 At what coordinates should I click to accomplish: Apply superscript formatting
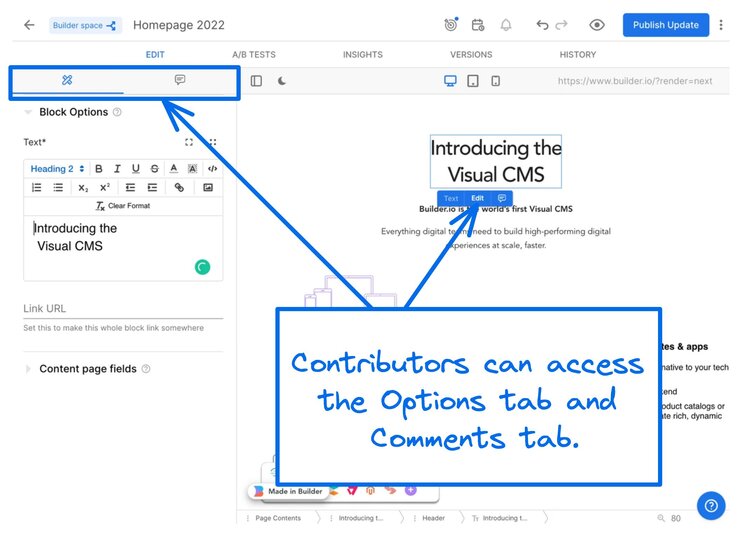[x=105, y=187]
